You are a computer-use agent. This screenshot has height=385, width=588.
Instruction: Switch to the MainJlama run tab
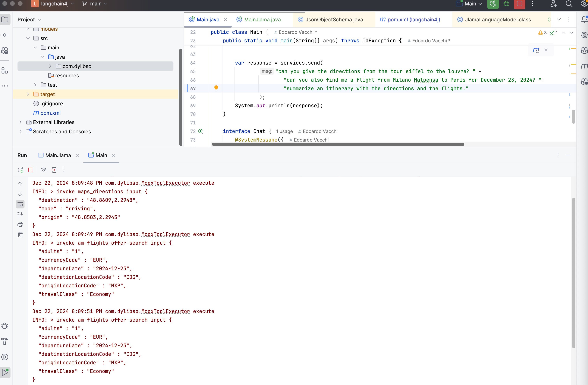[x=58, y=155]
